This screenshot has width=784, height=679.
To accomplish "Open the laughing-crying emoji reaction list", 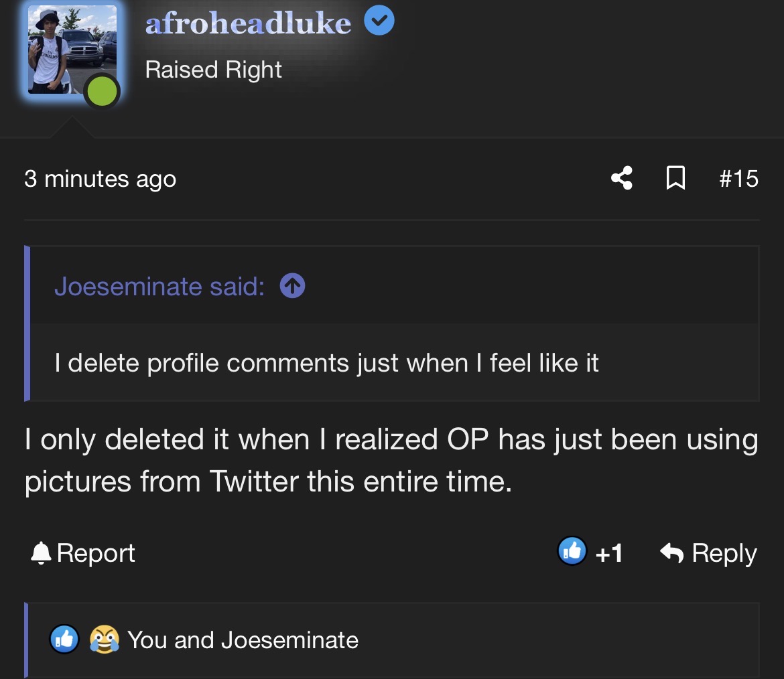I will pos(105,639).
